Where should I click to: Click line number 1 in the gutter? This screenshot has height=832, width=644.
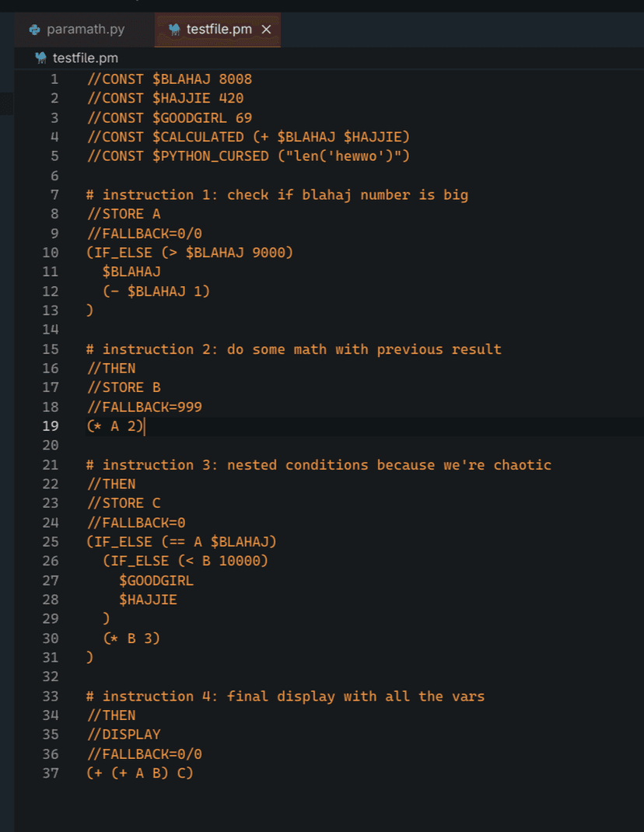pyautogui.click(x=54, y=79)
